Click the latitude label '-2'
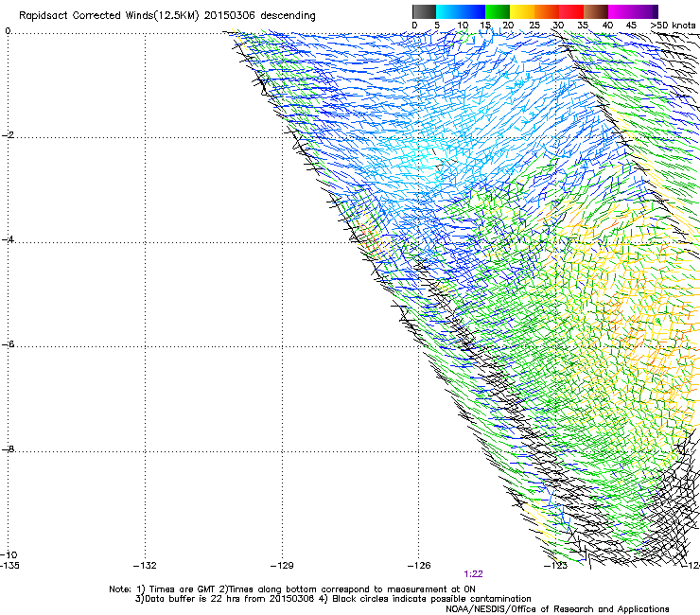 (x=8, y=135)
